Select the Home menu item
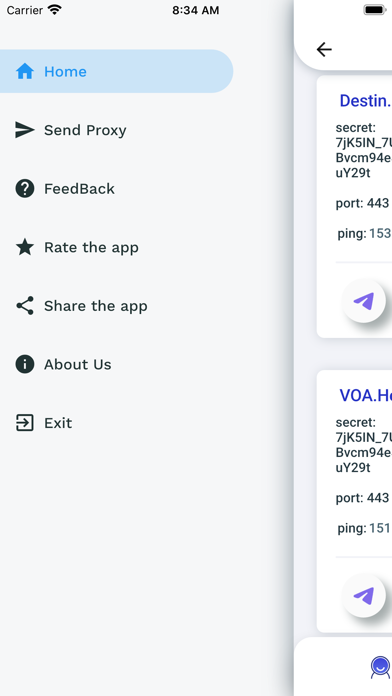 tap(117, 71)
